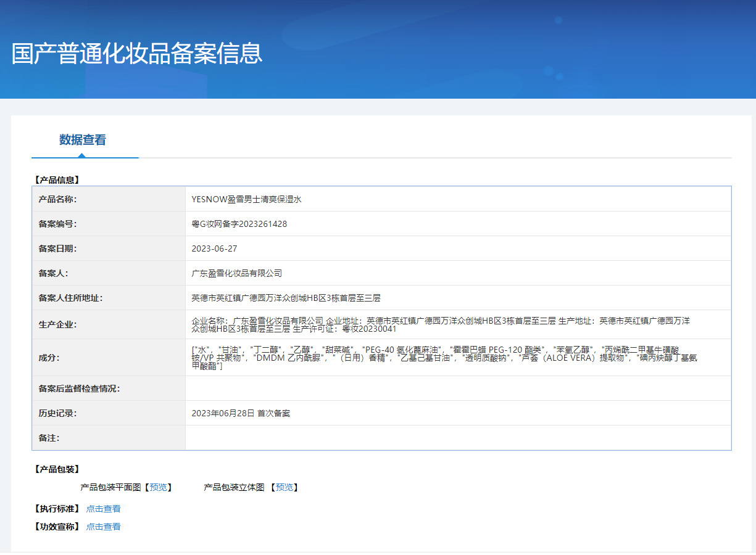The height and width of the screenshot is (555, 756).
Task: Click the address 英德市英红镇广德园万洋众创城HB区3栋首层至三层
Action: [286, 298]
